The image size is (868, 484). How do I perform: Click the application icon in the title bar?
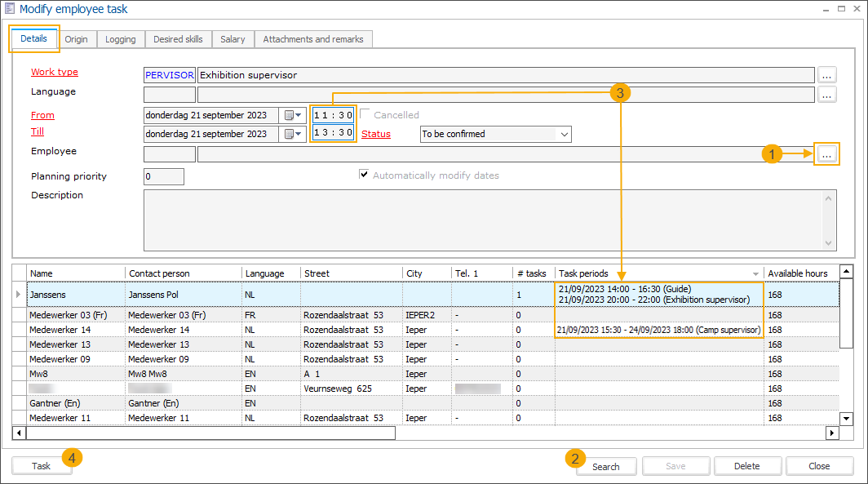point(8,8)
